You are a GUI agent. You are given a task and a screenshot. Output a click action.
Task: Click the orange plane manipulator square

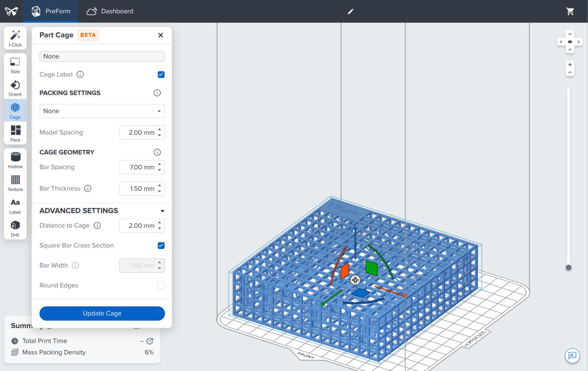[345, 271]
